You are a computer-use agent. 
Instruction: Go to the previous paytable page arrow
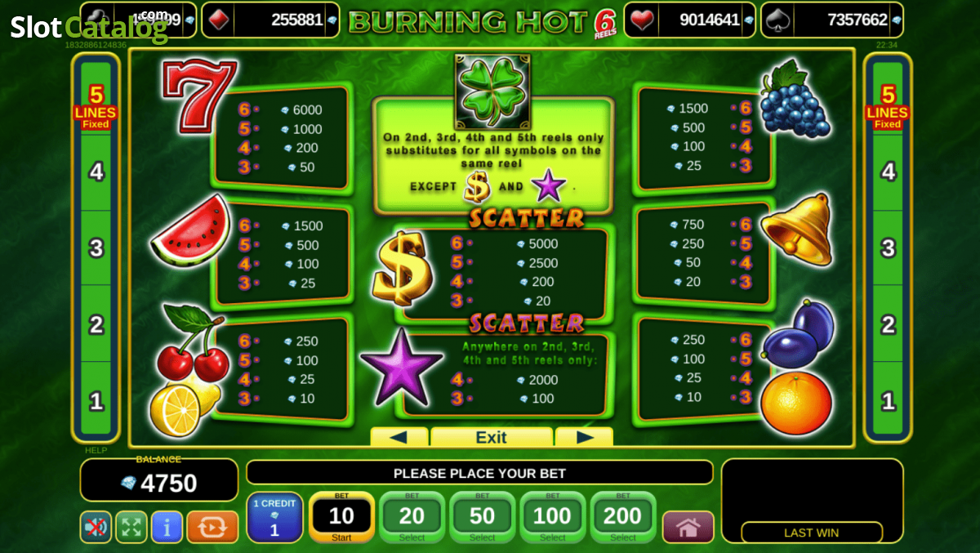click(x=399, y=437)
